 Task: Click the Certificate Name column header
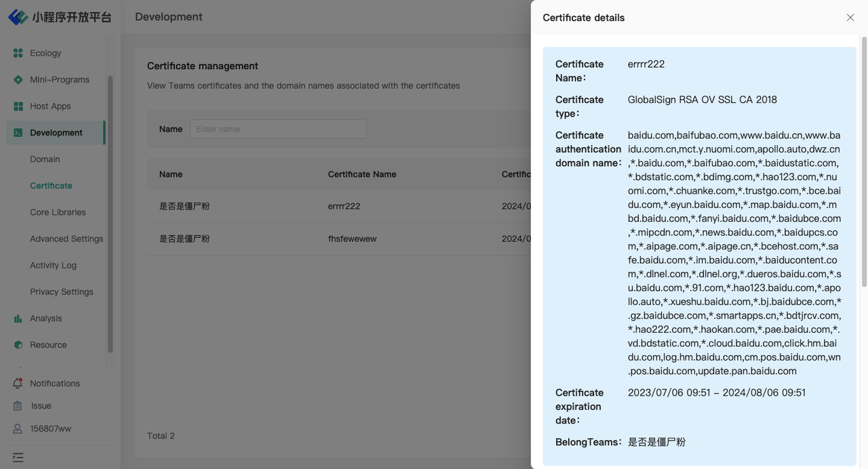(x=362, y=174)
